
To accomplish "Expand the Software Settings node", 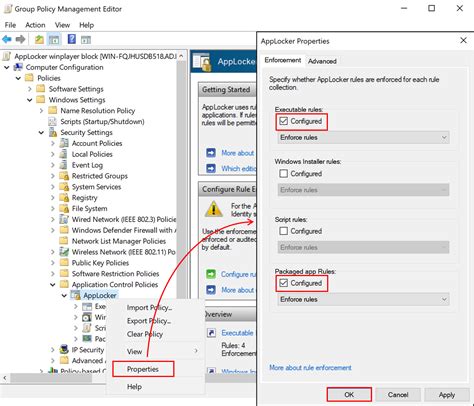I will [x=30, y=89].
